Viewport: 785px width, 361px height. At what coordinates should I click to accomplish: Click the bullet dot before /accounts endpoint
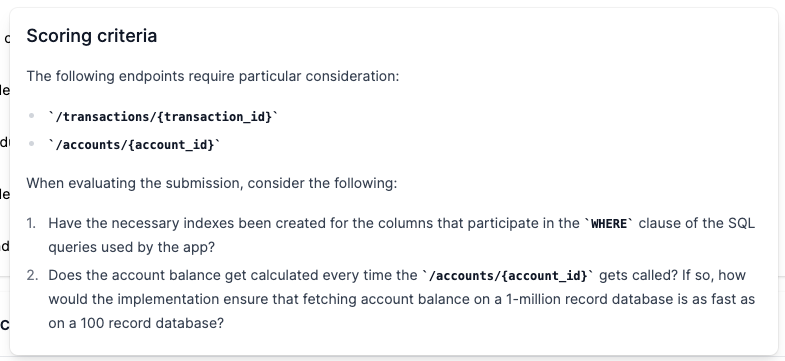(x=32, y=144)
